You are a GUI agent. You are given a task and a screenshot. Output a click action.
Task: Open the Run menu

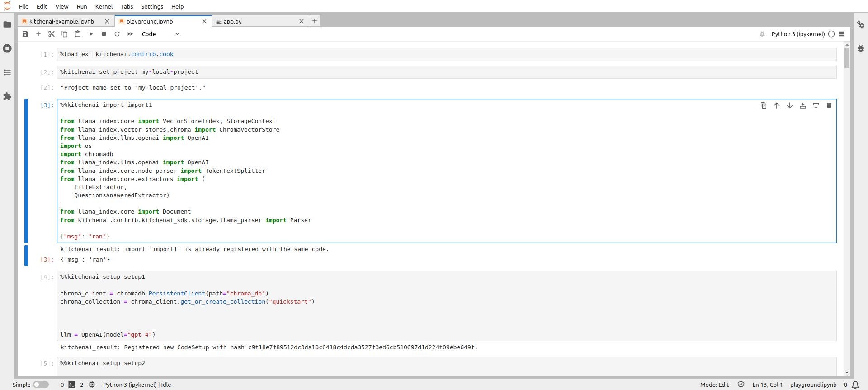pyautogui.click(x=82, y=6)
